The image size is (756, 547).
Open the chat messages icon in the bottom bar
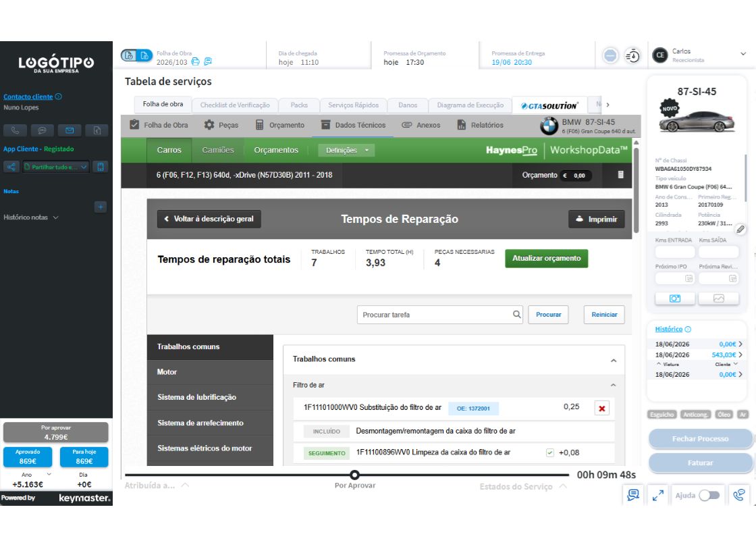click(x=633, y=495)
